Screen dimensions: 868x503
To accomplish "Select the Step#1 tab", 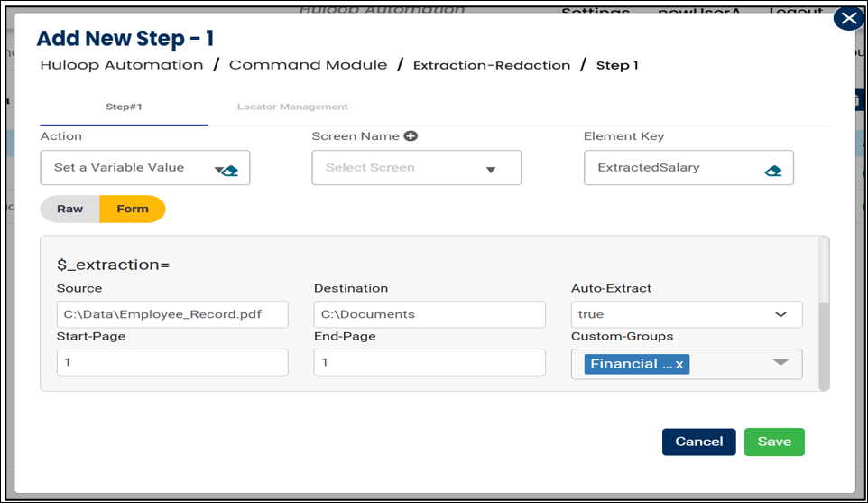I will tap(124, 107).
